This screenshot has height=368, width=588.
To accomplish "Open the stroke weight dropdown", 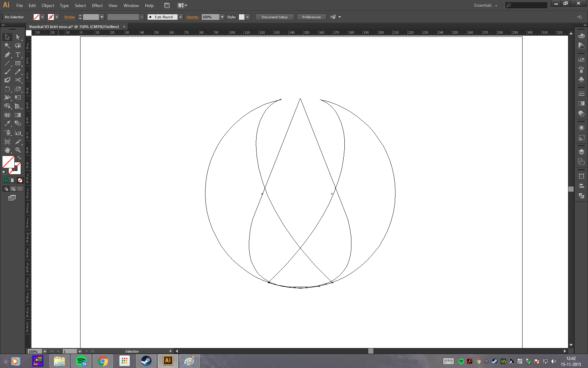I will click(x=102, y=17).
